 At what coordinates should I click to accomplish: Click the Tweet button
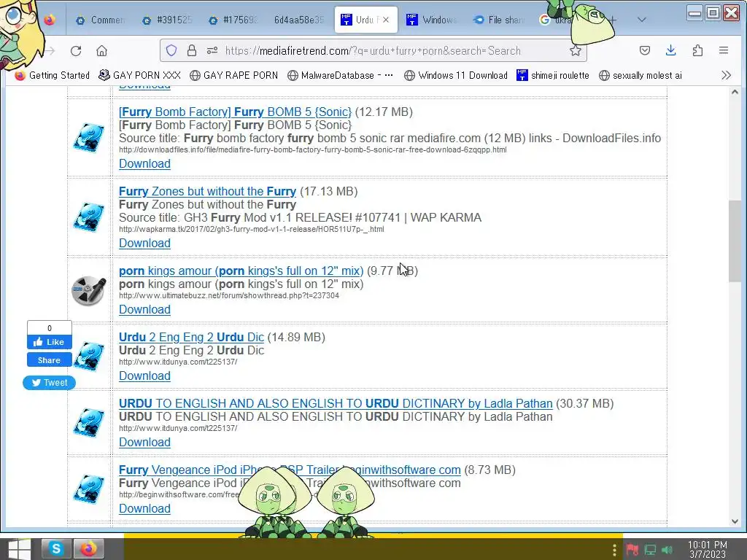coord(49,382)
